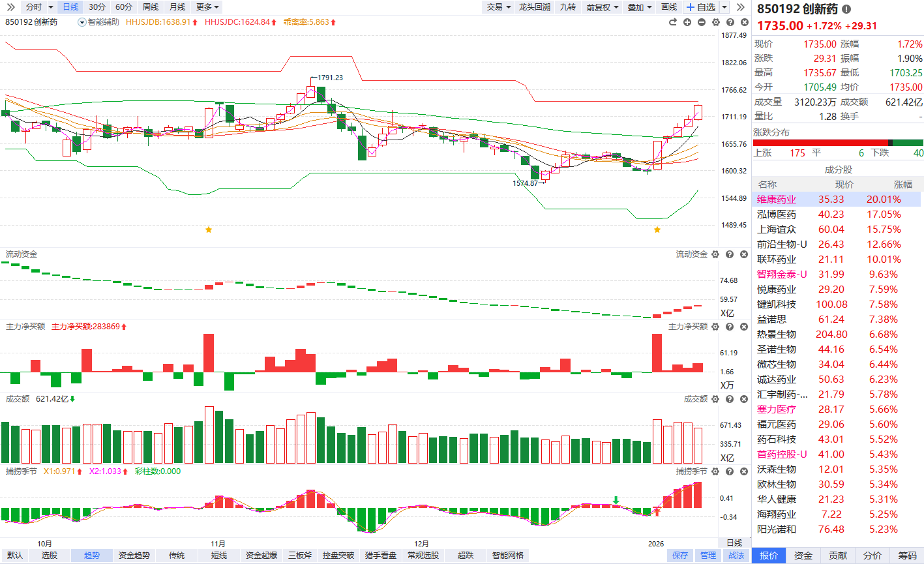Click the 龙头回溯 button

pyautogui.click(x=534, y=7)
